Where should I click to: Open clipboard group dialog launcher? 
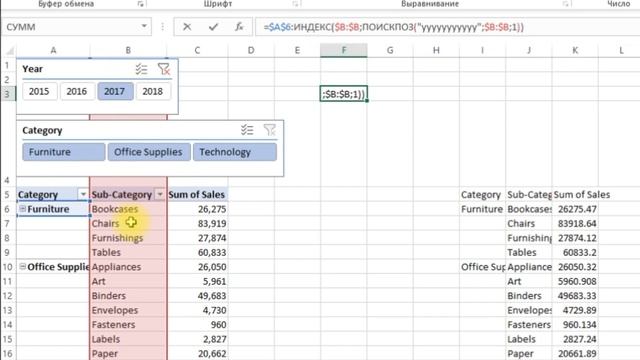point(140,4)
